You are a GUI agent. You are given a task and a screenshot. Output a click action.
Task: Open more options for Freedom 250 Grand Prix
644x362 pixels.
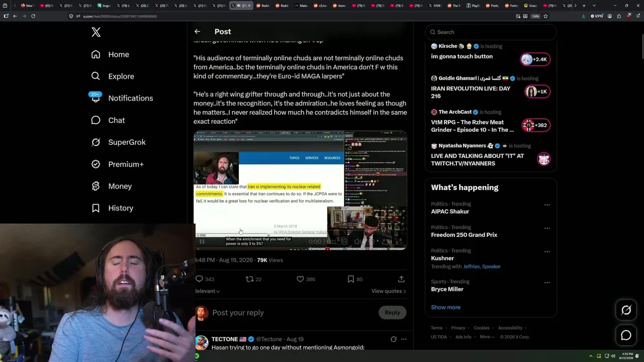click(547, 228)
